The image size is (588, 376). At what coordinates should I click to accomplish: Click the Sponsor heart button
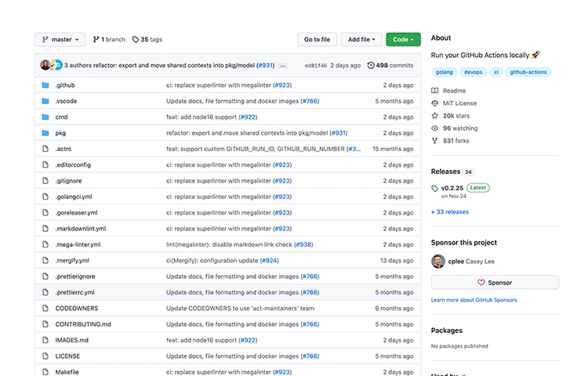(495, 282)
